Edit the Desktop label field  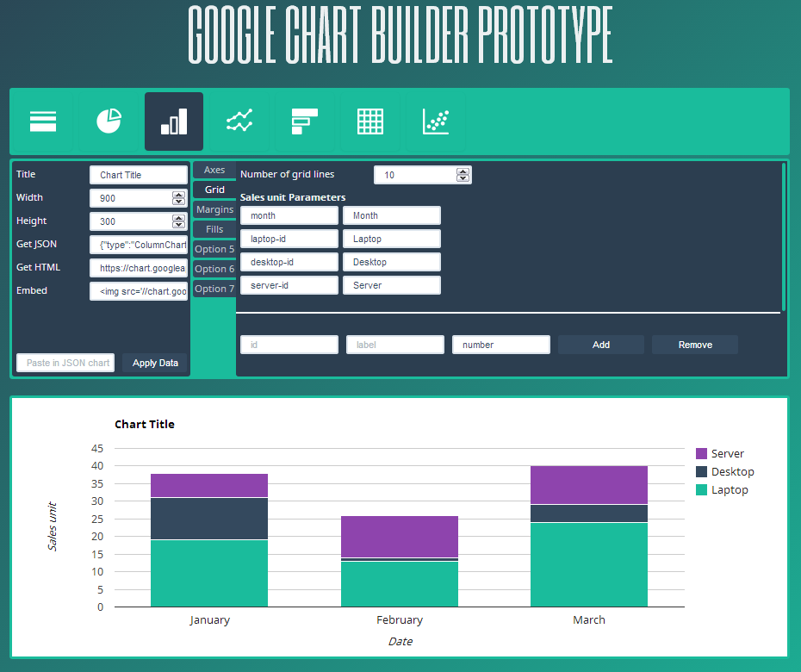coord(391,262)
